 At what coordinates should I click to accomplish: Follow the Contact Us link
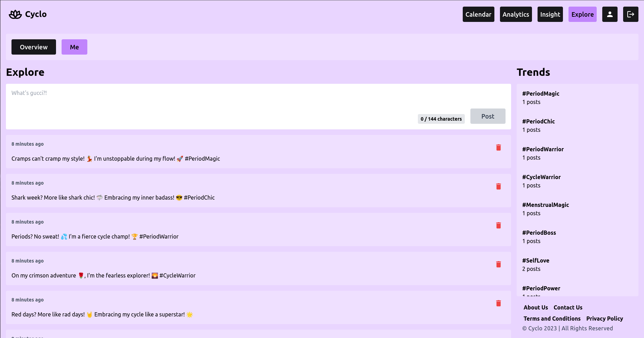point(568,307)
